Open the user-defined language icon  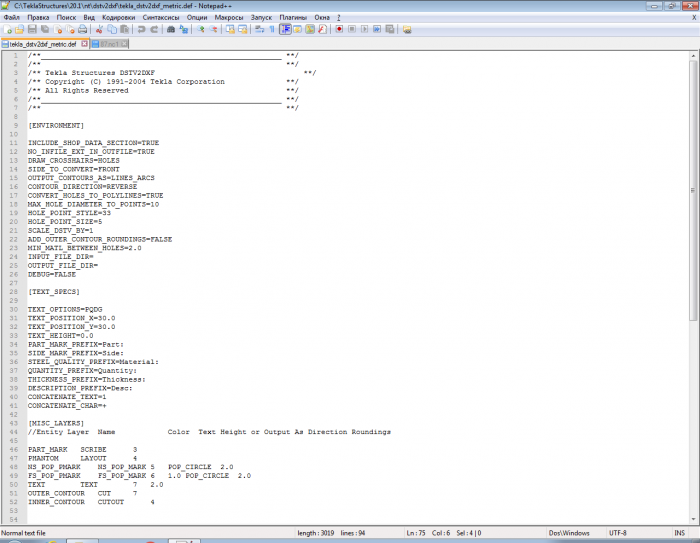point(297,29)
